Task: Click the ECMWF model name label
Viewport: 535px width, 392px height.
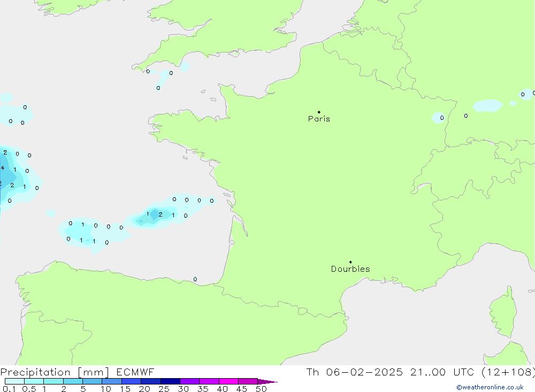Action: [135, 372]
